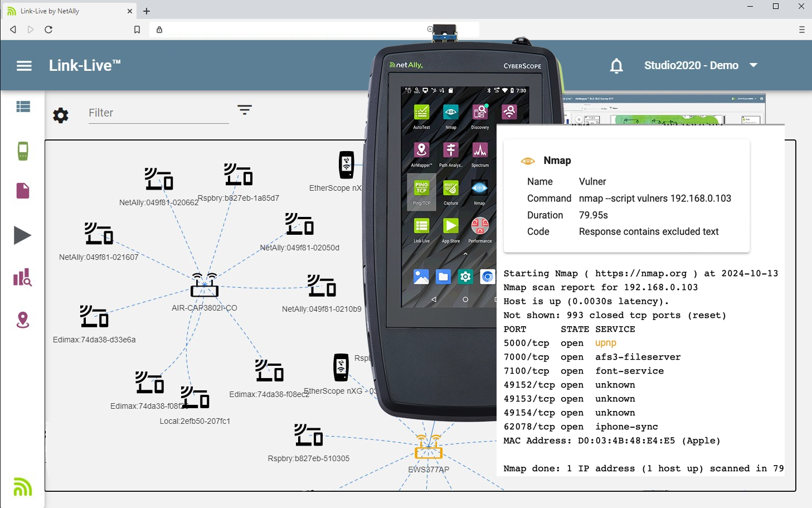Screen dimensions: 812x508
Task: Open the notifications bell
Action: [x=616, y=66]
